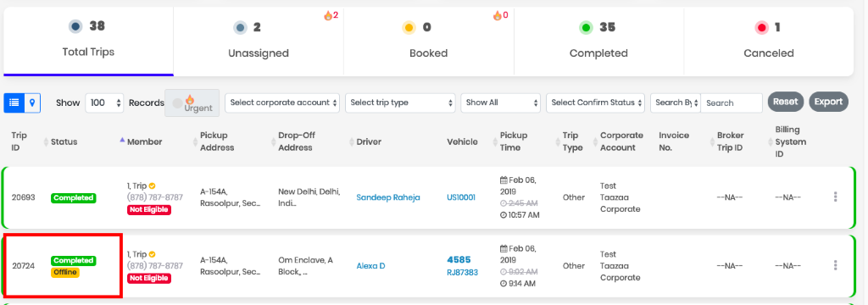
Task: Open the Show All dropdown
Action: (500, 103)
